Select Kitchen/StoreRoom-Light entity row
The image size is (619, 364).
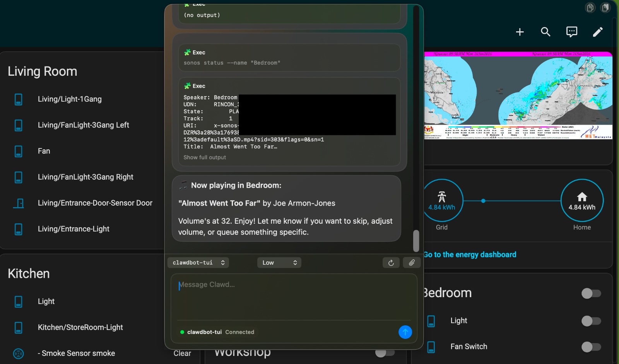click(x=80, y=327)
